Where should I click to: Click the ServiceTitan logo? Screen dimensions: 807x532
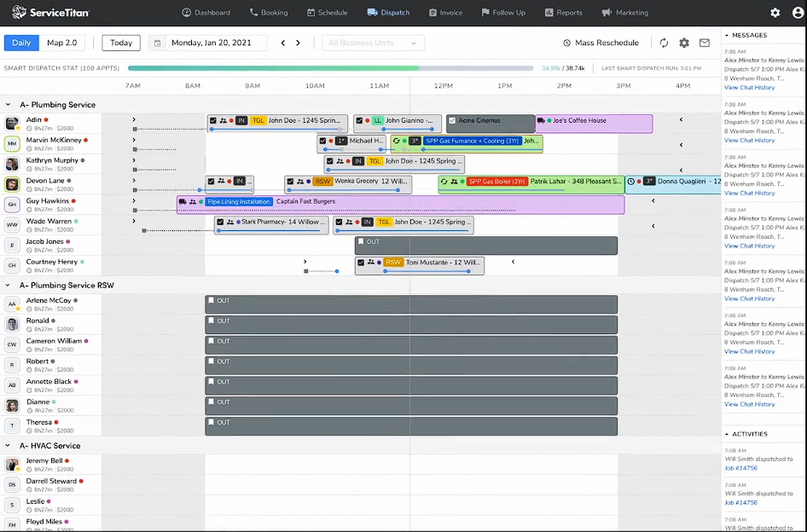50,12
